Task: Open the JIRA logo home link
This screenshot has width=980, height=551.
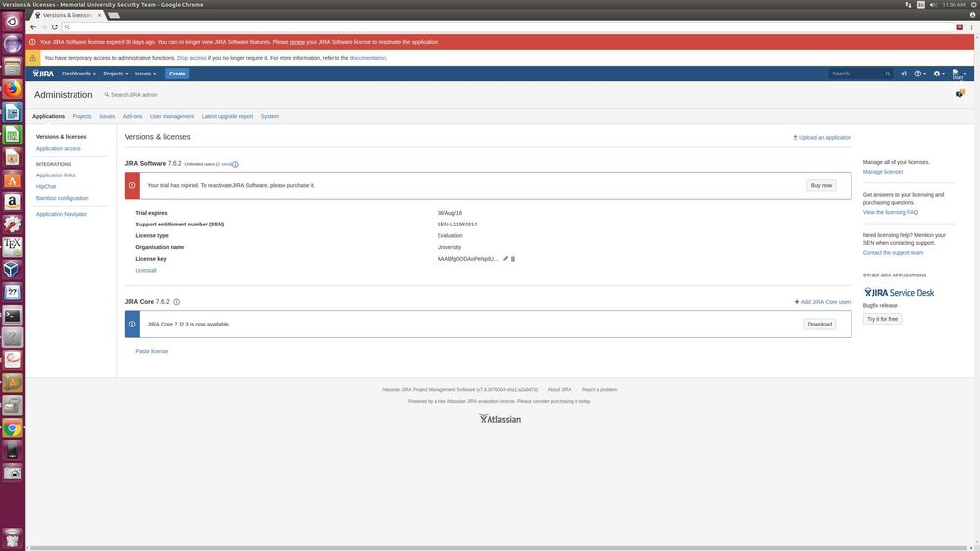Action: click(43, 74)
